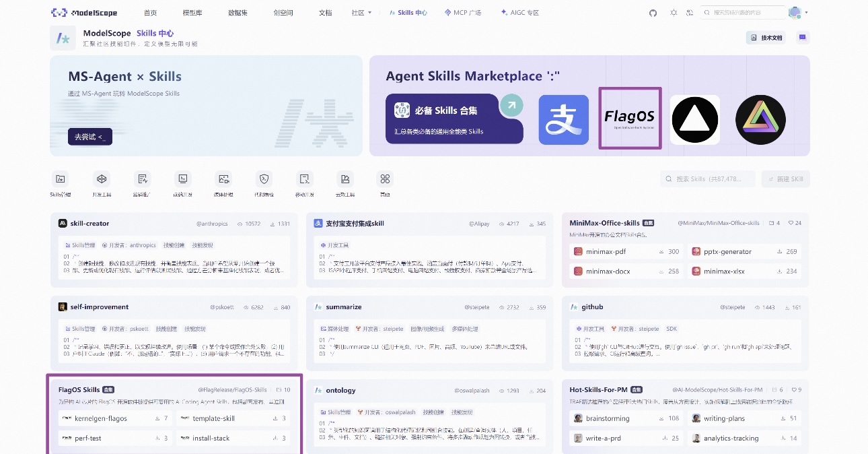This screenshot has width=868, height=454.
Task: Focus the 搜索 Skills search field
Action: tap(709, 179)
